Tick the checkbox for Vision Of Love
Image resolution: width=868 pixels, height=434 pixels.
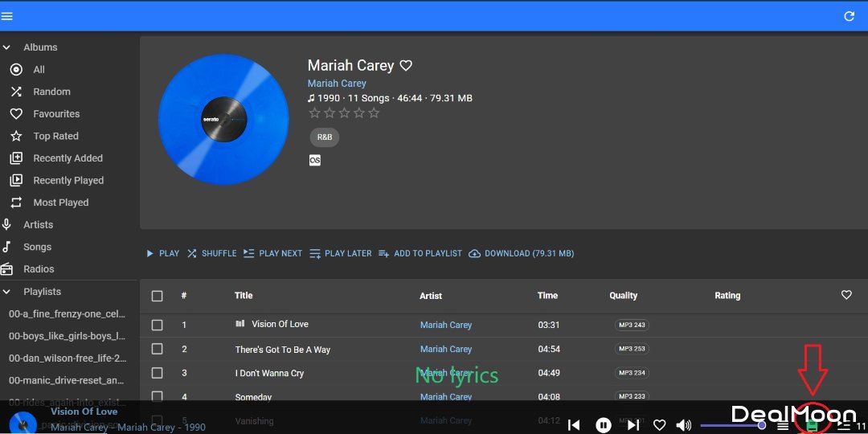pos(157,325)
